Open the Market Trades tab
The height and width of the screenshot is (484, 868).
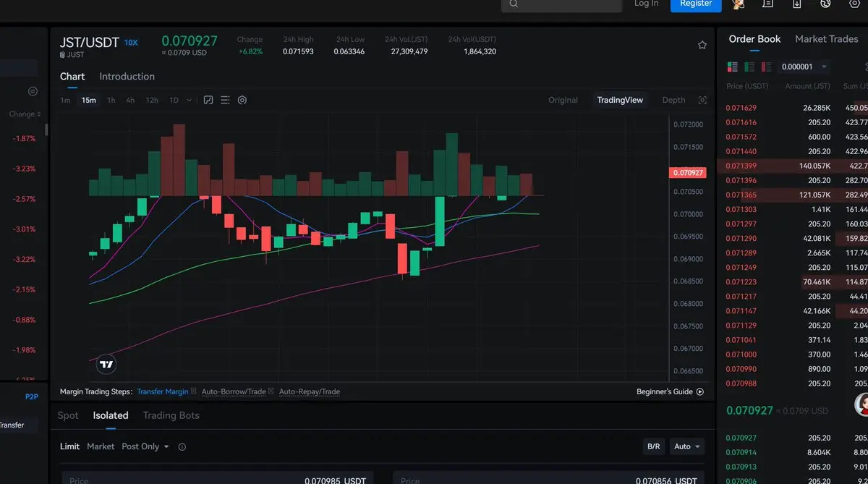point(826,39)
